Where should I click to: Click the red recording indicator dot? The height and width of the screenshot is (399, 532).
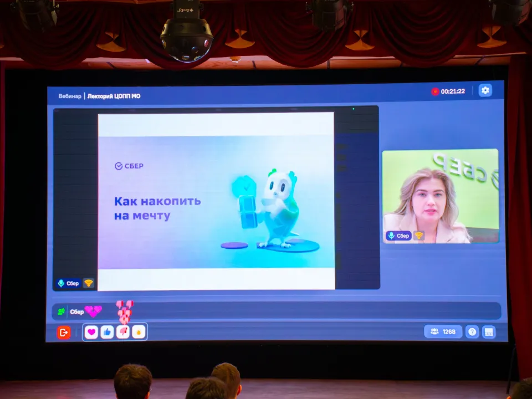click(x=435, y=91)
